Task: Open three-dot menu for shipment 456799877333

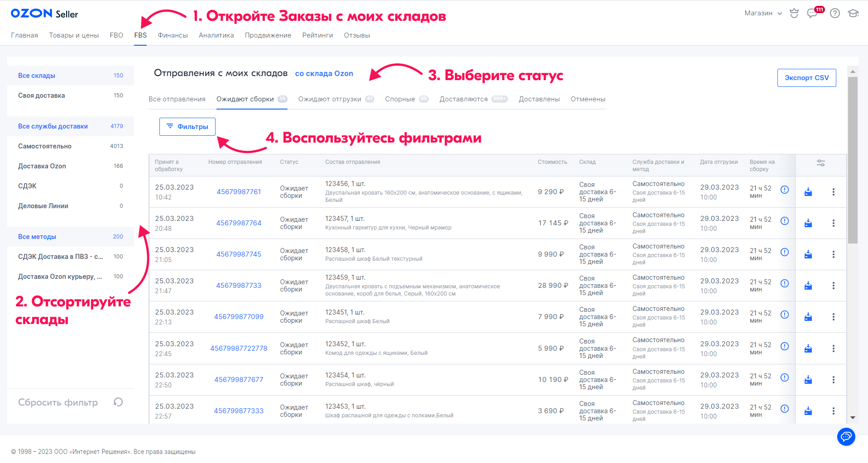Action: coord(833,411)
